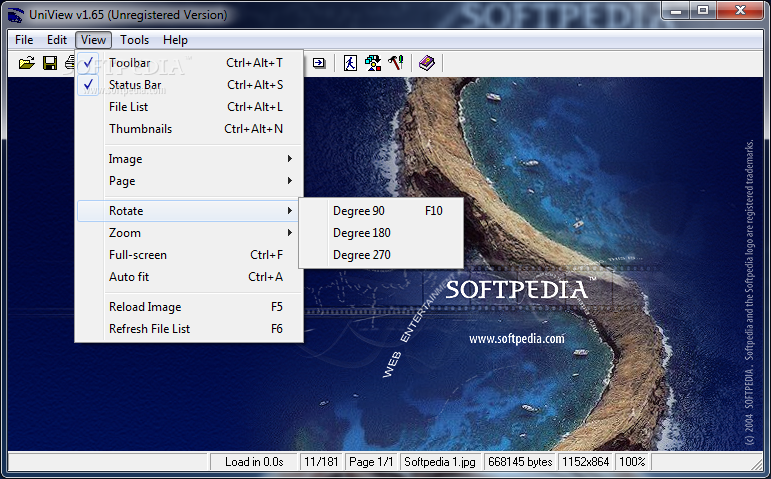771x479 pixels.
Task: Click the 1152x864 dimensions status field
Action: 586,462
